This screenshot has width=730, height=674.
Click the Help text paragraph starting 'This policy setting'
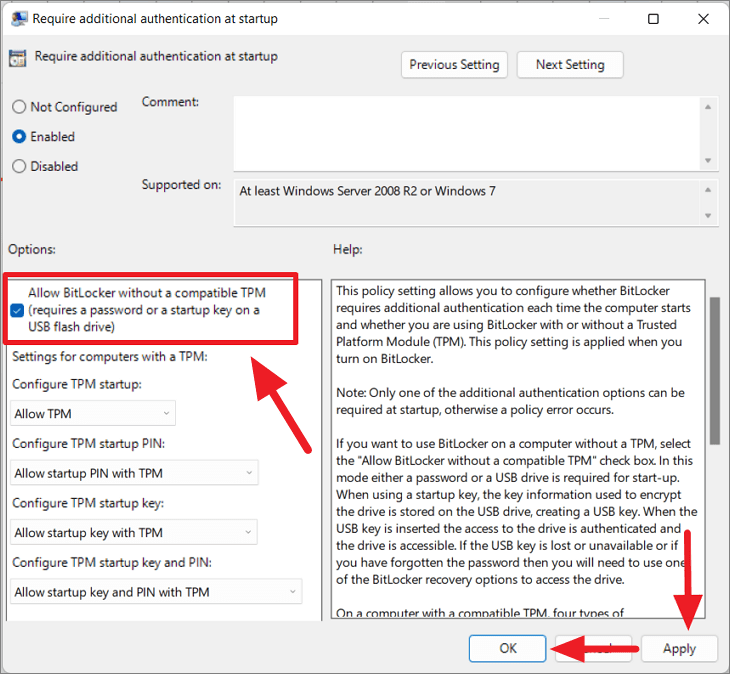(x=514, y=325)
